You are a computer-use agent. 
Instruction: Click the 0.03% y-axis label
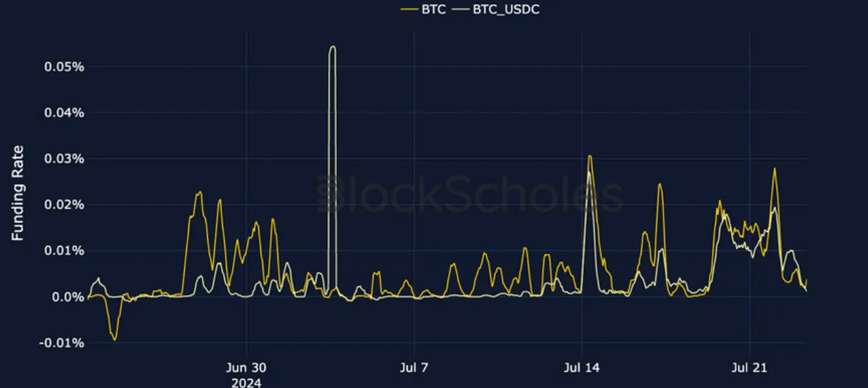[64, 159]
